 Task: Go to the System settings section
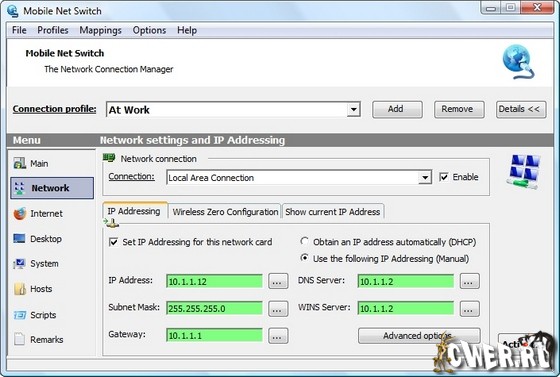tap(36, 263)
